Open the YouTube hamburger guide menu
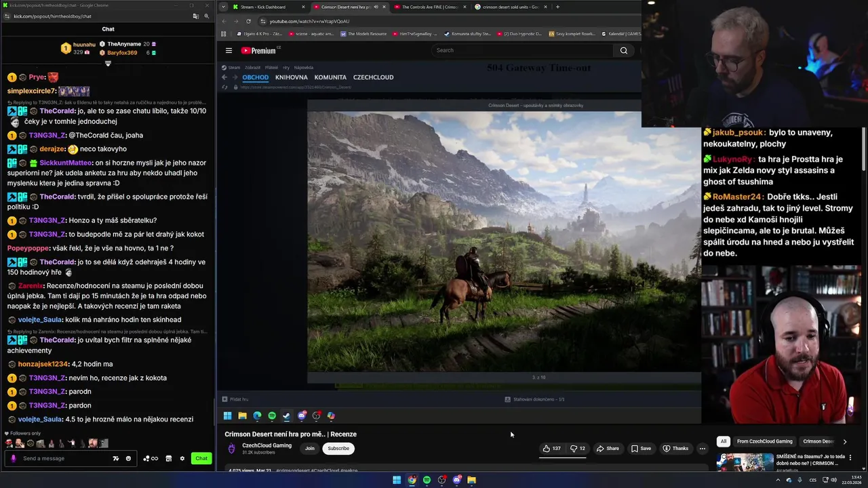 (229, 50)
